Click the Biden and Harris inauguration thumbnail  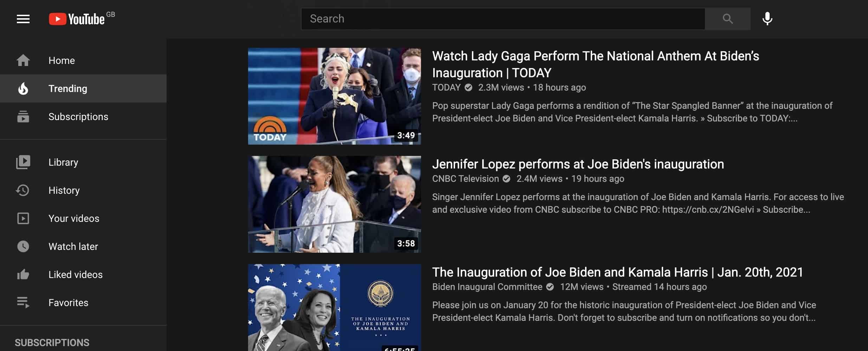[x=334, y=307]
